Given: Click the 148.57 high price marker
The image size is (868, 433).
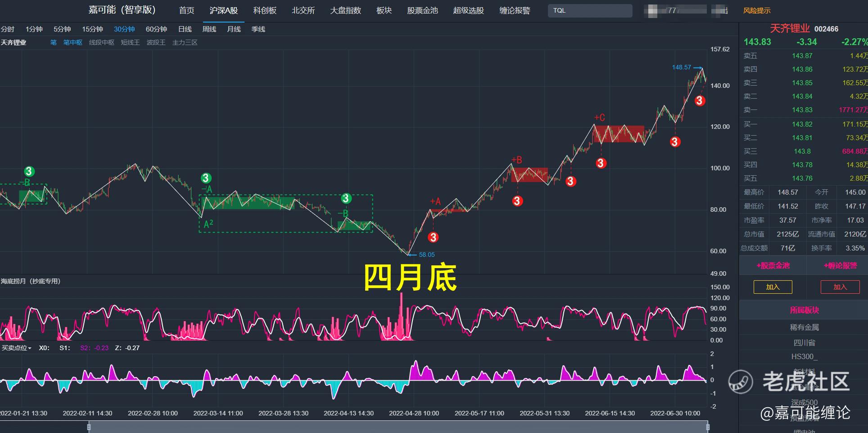Looking at the screenshot, I should click(x=681, y=67).
